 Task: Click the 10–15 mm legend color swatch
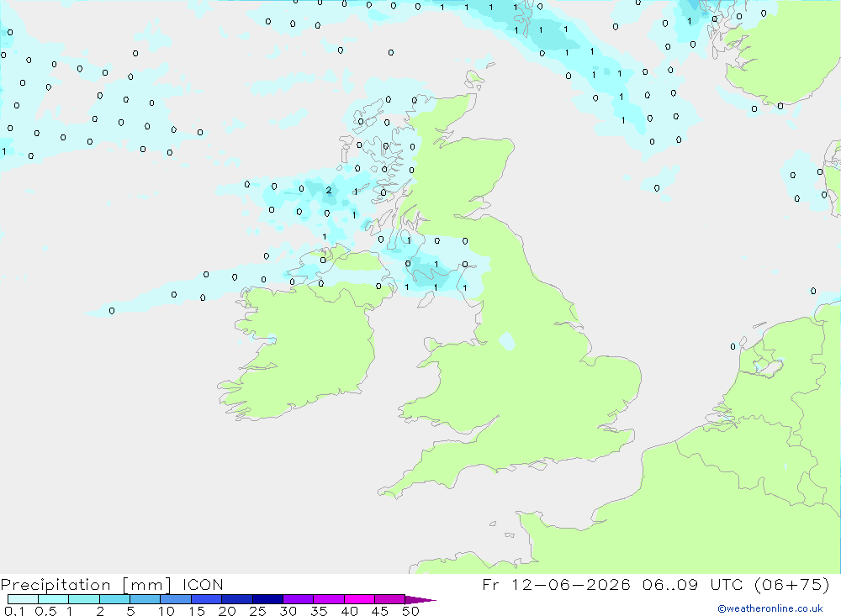click(x=176, y=599)
